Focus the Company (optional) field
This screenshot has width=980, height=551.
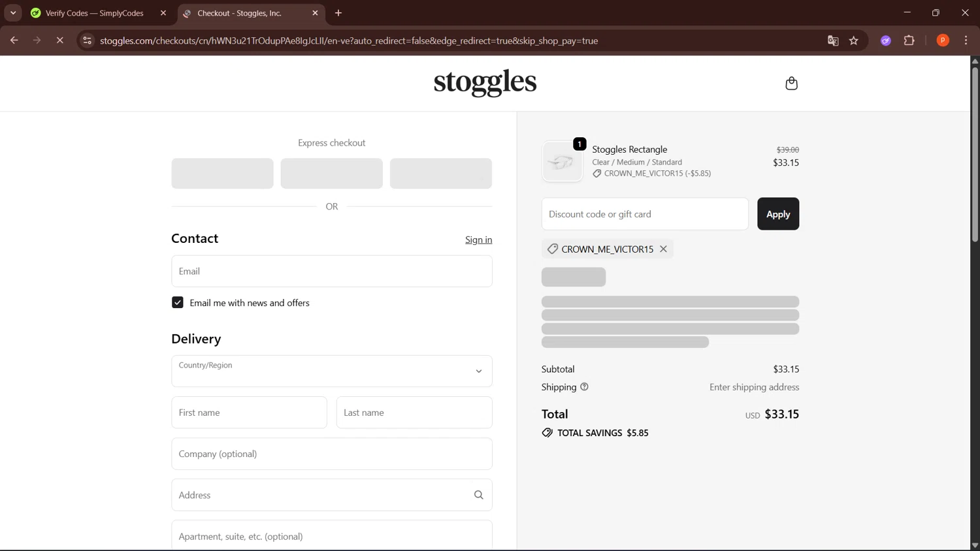pyautogui.click(x=332, y=454)
